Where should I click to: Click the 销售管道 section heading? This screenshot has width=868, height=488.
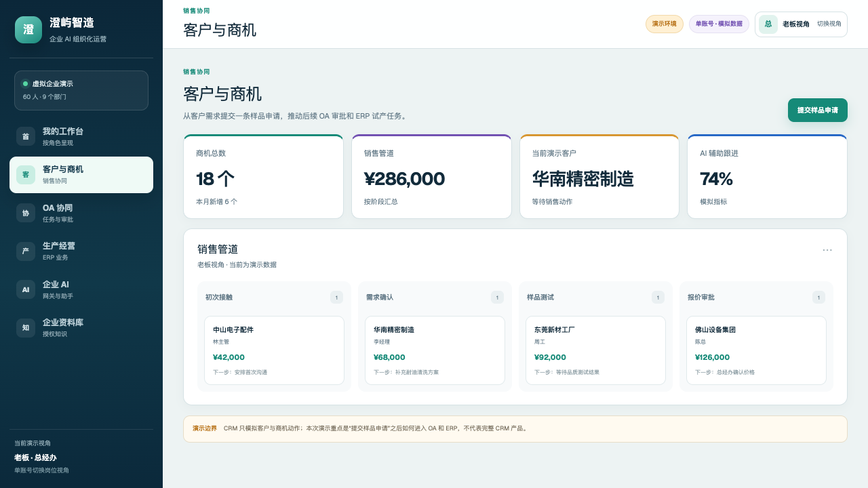click(x=218, y=249)
